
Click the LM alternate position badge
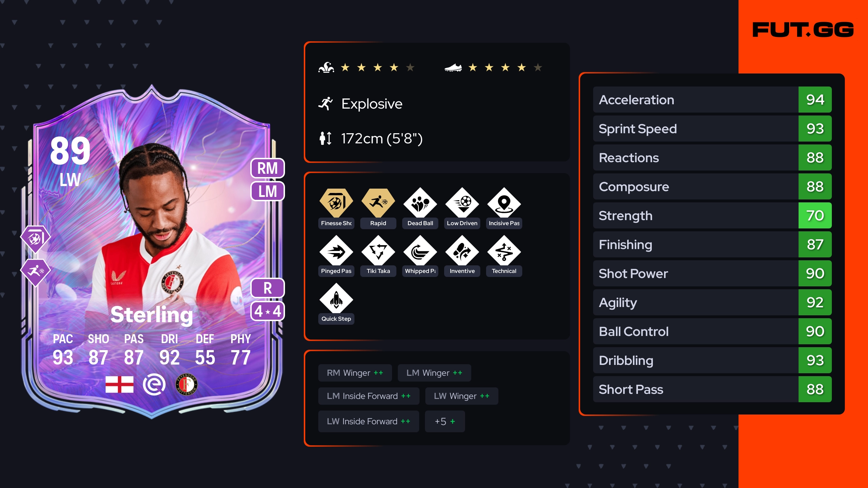click(268, 191)
